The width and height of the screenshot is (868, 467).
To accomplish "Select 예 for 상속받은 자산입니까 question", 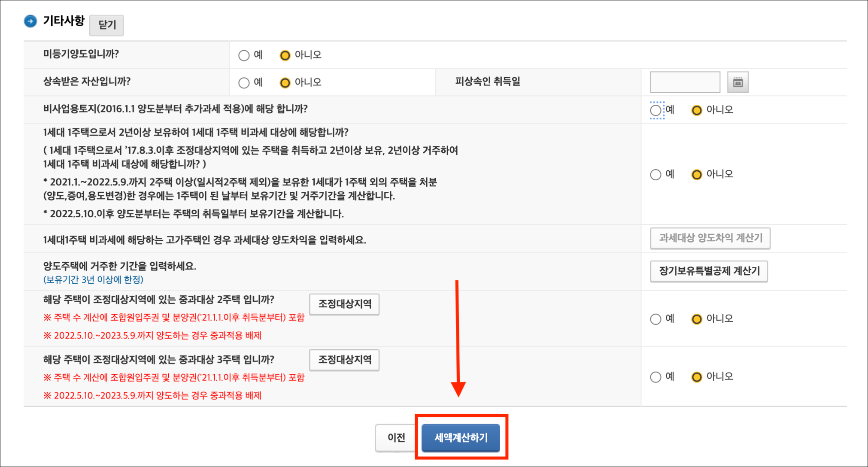I will 244,82.
